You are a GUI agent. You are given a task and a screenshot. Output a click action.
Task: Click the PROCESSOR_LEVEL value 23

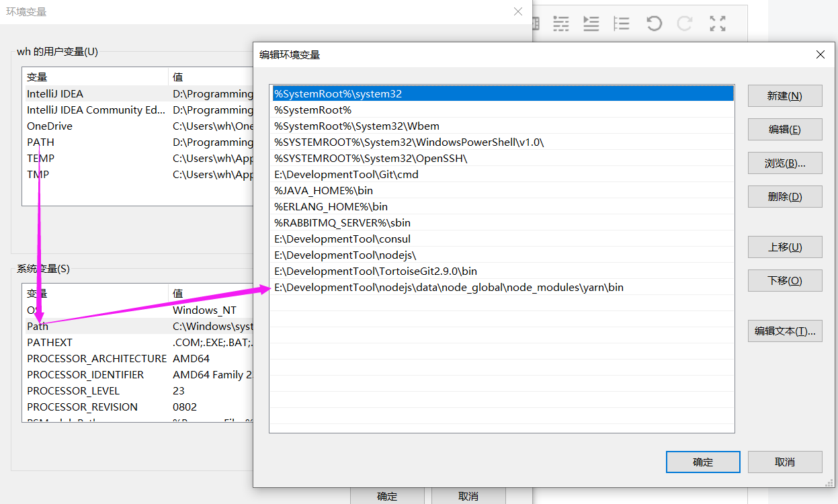pos(179,390)
